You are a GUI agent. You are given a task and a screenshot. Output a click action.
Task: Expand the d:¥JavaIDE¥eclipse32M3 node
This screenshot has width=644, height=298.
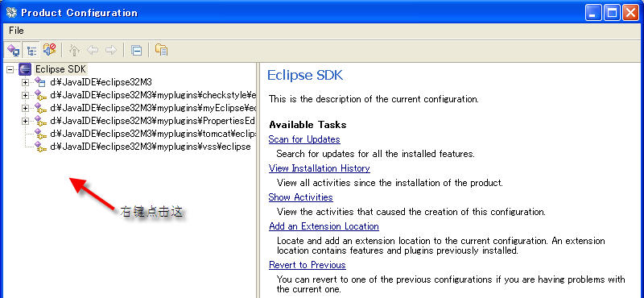(x=26, y=82)
